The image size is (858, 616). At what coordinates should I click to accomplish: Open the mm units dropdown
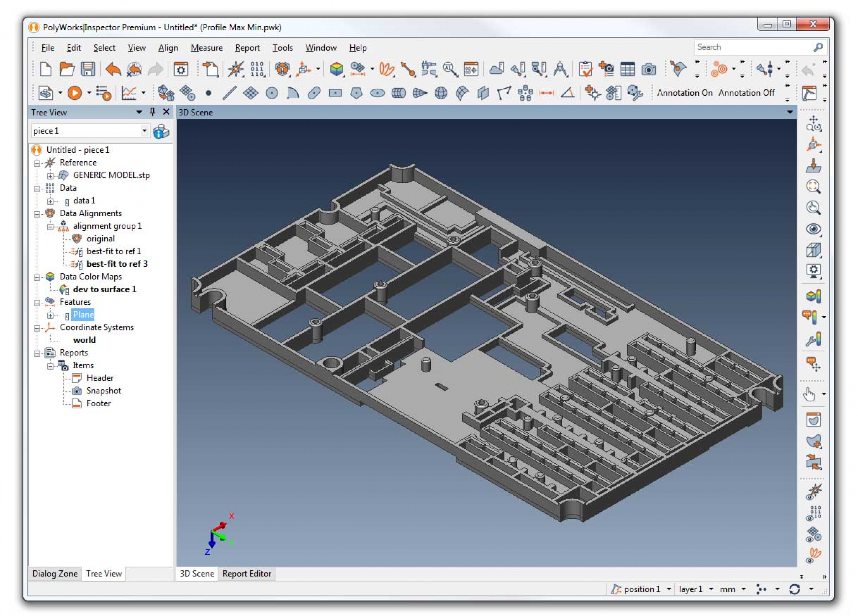[x=743, y=589]
